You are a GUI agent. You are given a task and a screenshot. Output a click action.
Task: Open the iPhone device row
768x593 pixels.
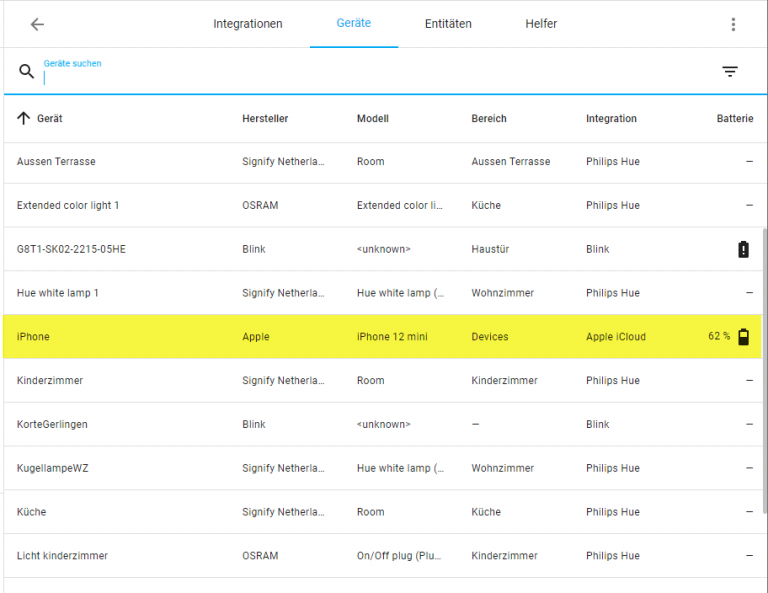33,337
